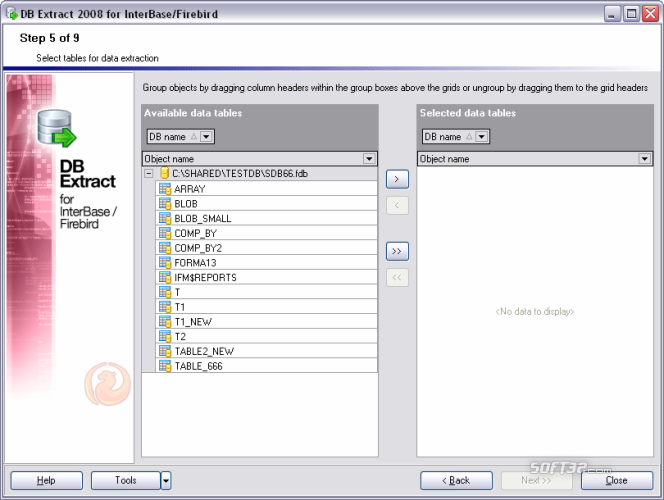Viewport: 664px width, 500px height.
Task: Open the Tools button dropdown arrow
Action: [x=166, y=481]
